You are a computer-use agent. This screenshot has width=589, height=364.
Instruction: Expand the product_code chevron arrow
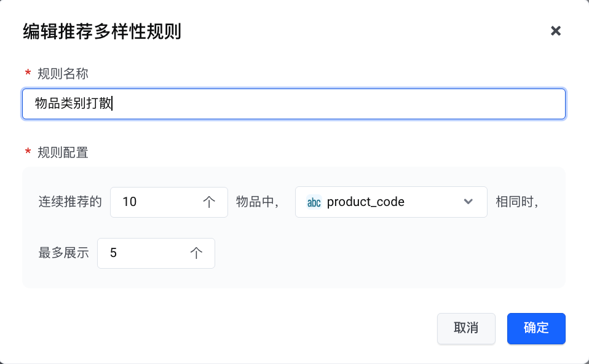point(468,202)
